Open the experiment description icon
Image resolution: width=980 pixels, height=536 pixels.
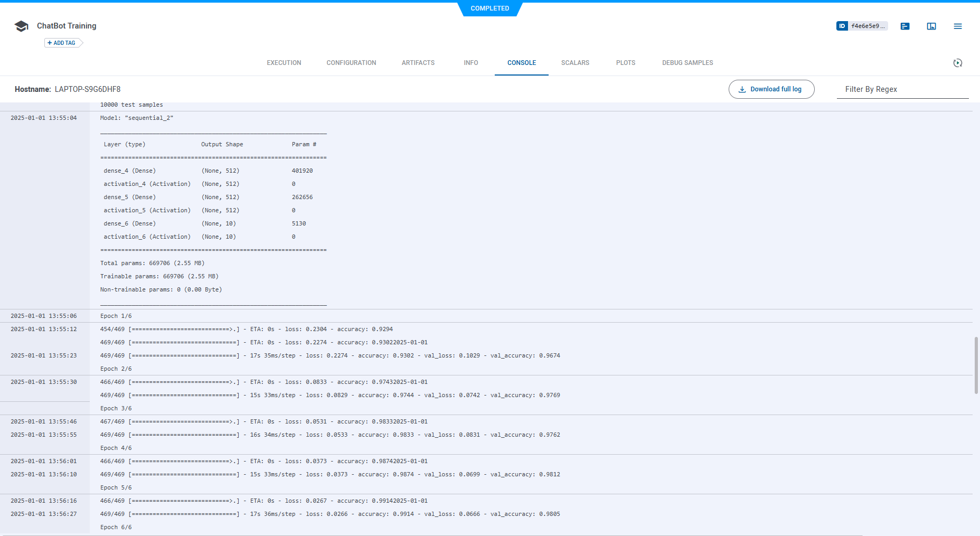[x=905, y=26]
